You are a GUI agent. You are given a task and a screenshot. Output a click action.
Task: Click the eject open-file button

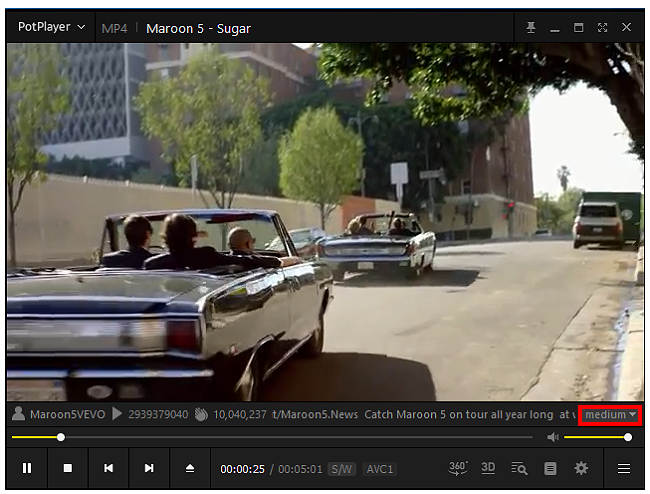[x=190, y=468]
